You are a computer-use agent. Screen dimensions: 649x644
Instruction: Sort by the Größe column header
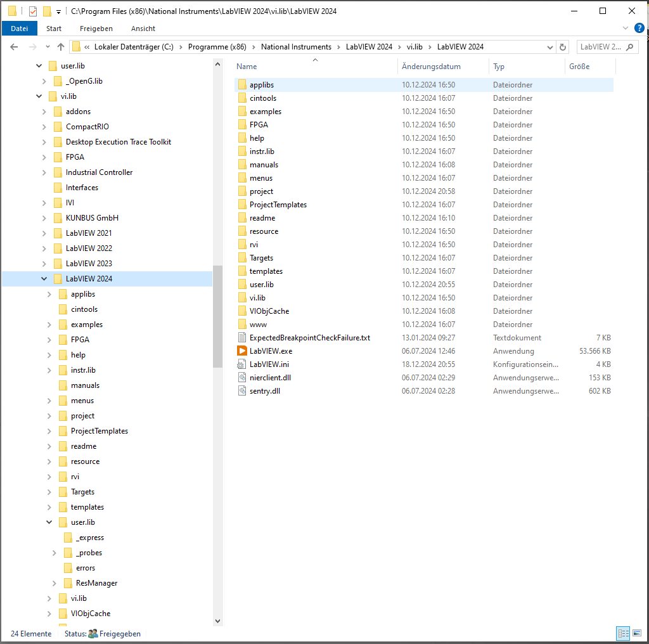click(590, 66)
